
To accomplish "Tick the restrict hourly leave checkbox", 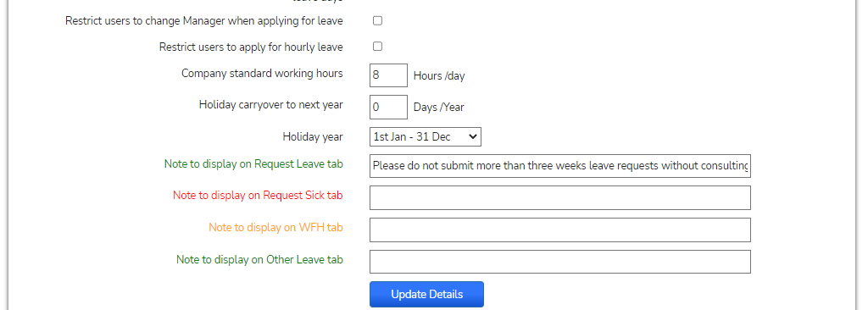I will pyautogui.click(x=377, y=46).
